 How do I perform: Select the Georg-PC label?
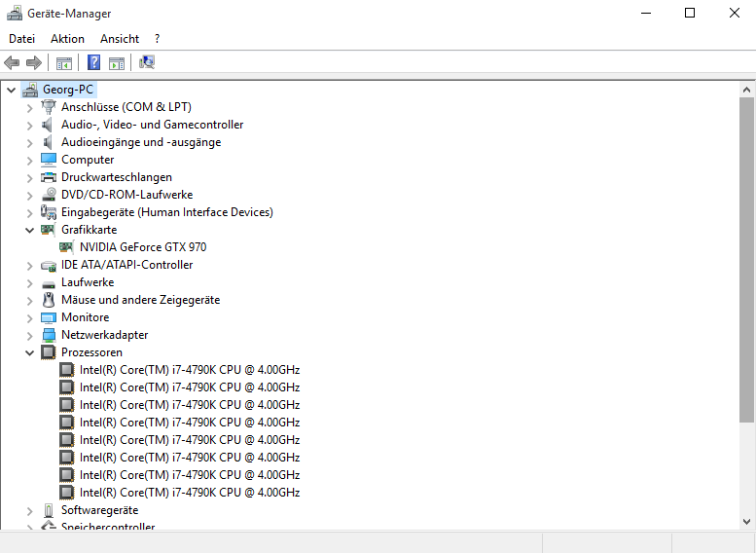tap(68, 90)
